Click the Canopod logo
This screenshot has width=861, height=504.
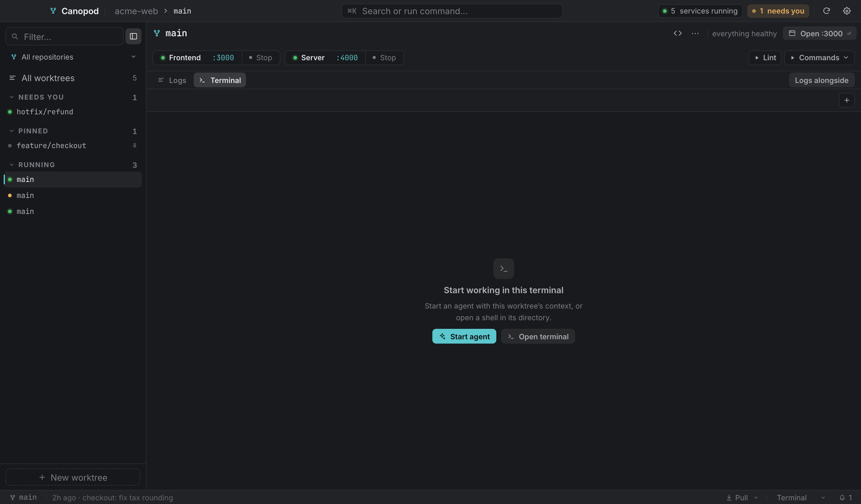click(x=53, y=11)
